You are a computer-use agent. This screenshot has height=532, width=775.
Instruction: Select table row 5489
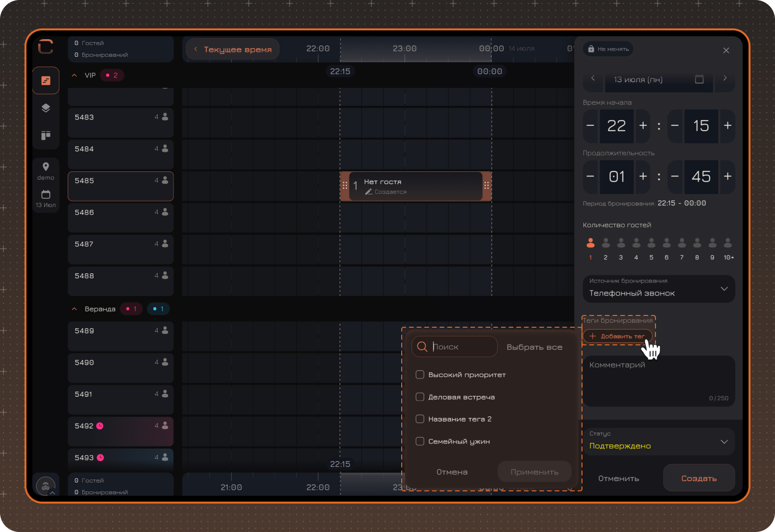pyautogui.click(x=121, y=336)
